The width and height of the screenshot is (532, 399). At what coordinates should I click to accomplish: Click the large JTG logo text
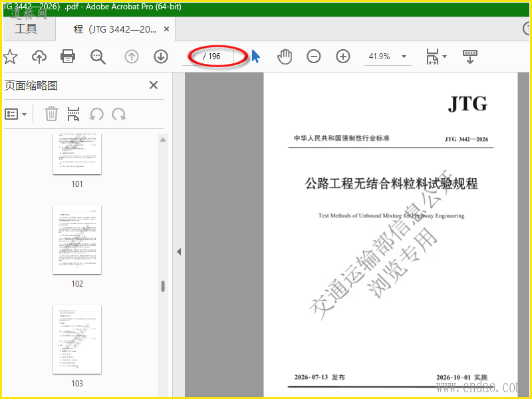point(467,104)
